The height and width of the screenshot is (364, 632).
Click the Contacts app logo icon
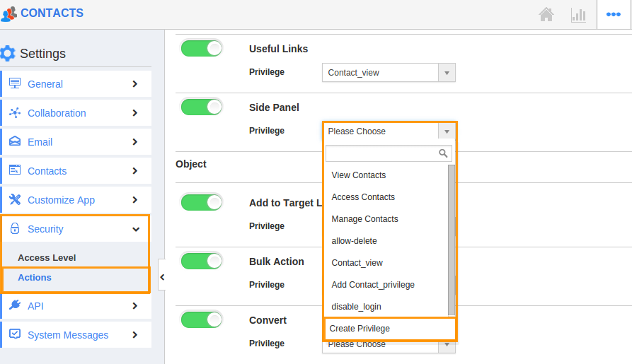[x=9, y=13]
